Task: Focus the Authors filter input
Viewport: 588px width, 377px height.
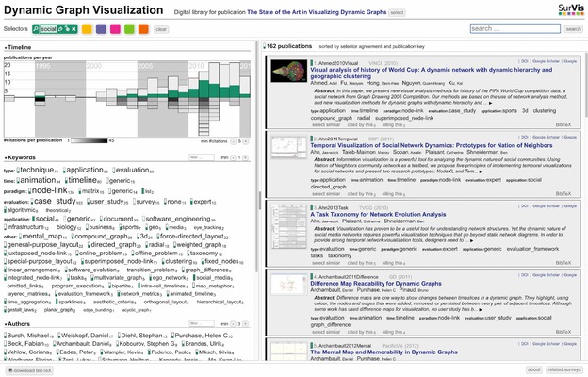Action: (x=202, y=323)
